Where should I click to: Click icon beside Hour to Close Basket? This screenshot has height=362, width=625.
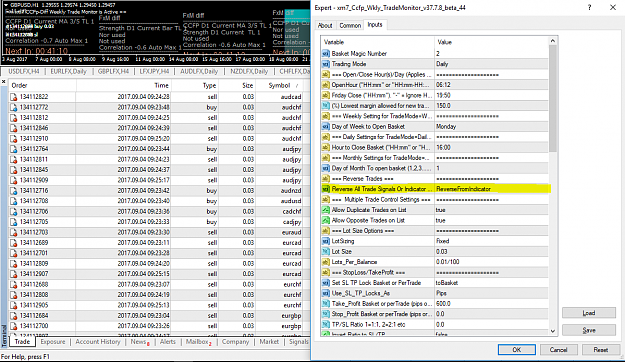pos(326,148)
